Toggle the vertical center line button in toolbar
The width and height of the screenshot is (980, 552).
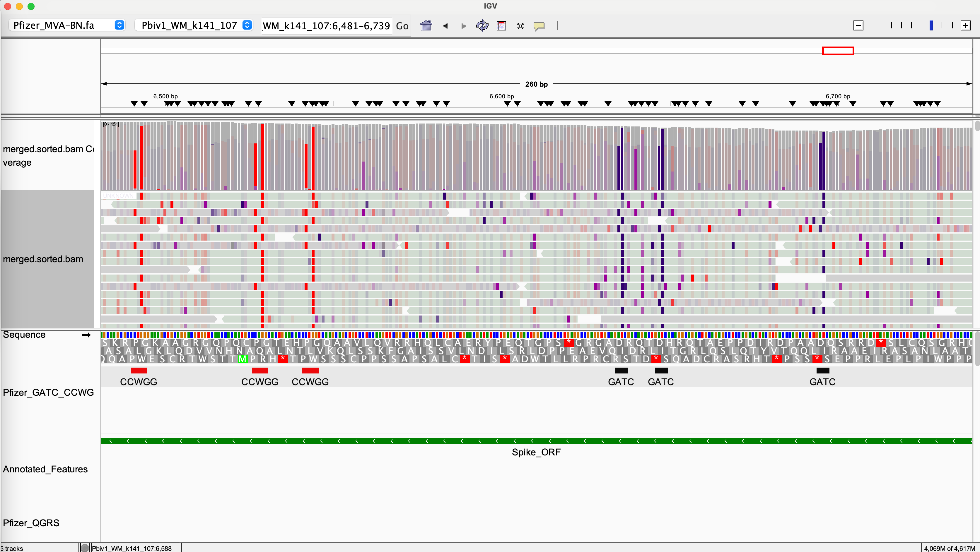coord(557,25)
